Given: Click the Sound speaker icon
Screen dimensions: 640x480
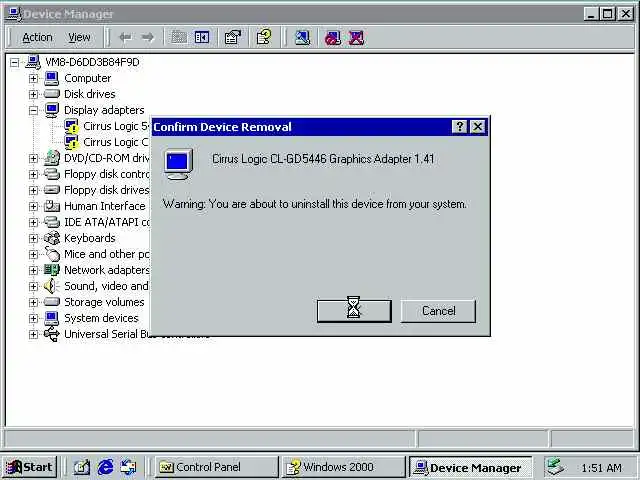Looking at the screenshot, I should point(51,286).
